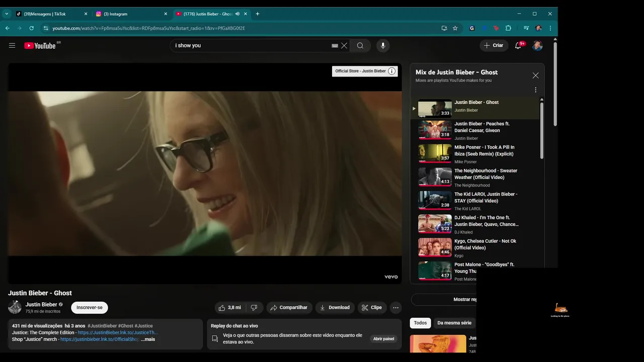Switch to the TikTok Mensagens browser tab
The width and height of the screenshot is (644, 362).
(x=50, y=14)
